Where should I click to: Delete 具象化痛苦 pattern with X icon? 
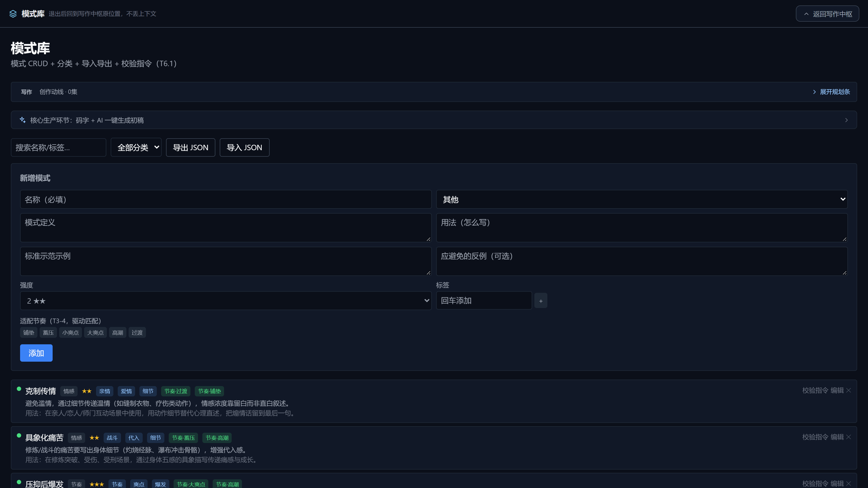(x=848, y=437)
